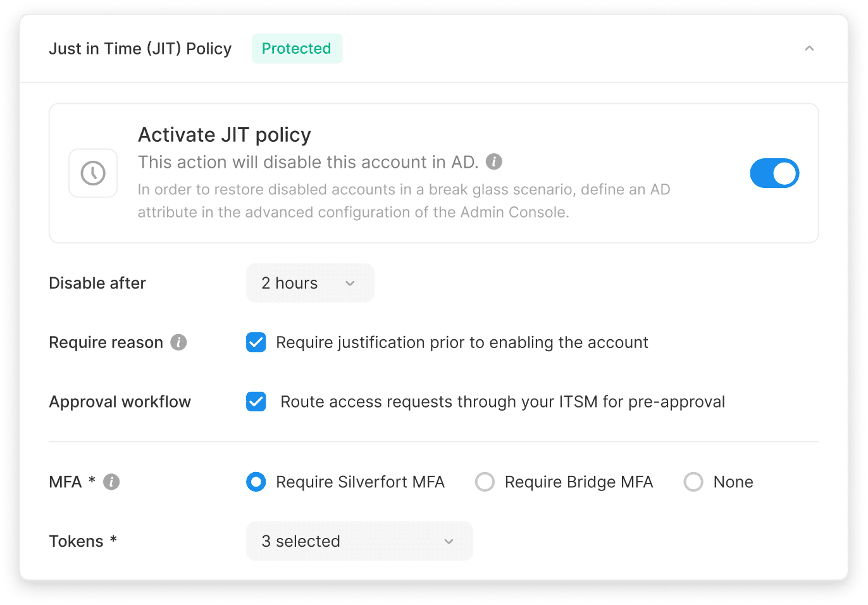Click the Route access requests label text
868x605 pixels.
point(502,402)
